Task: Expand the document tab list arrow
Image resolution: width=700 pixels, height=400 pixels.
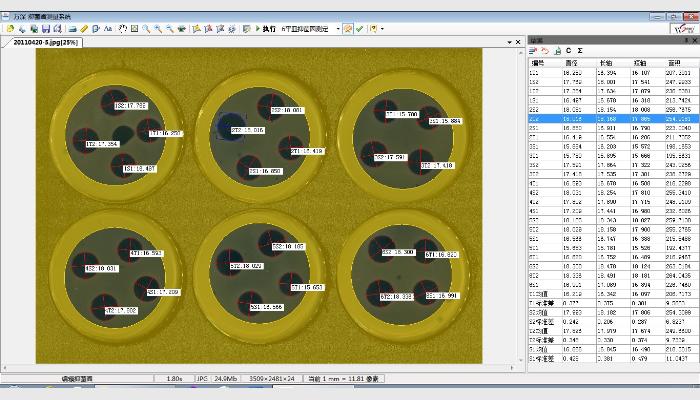Action: [509, 42]
